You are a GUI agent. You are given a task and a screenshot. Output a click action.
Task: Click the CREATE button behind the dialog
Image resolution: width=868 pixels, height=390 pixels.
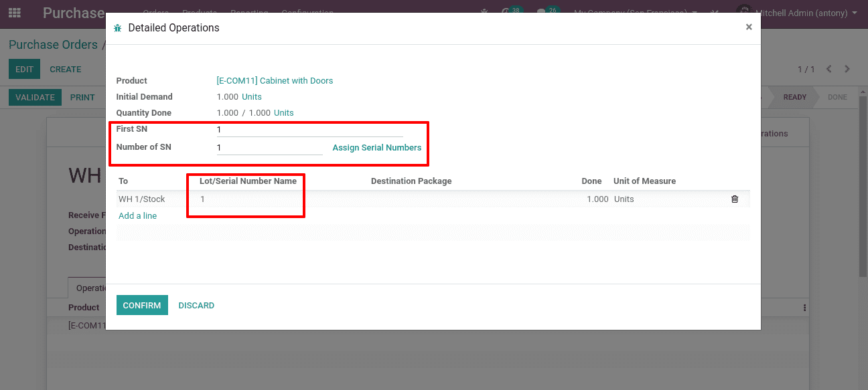pos(66,69)
